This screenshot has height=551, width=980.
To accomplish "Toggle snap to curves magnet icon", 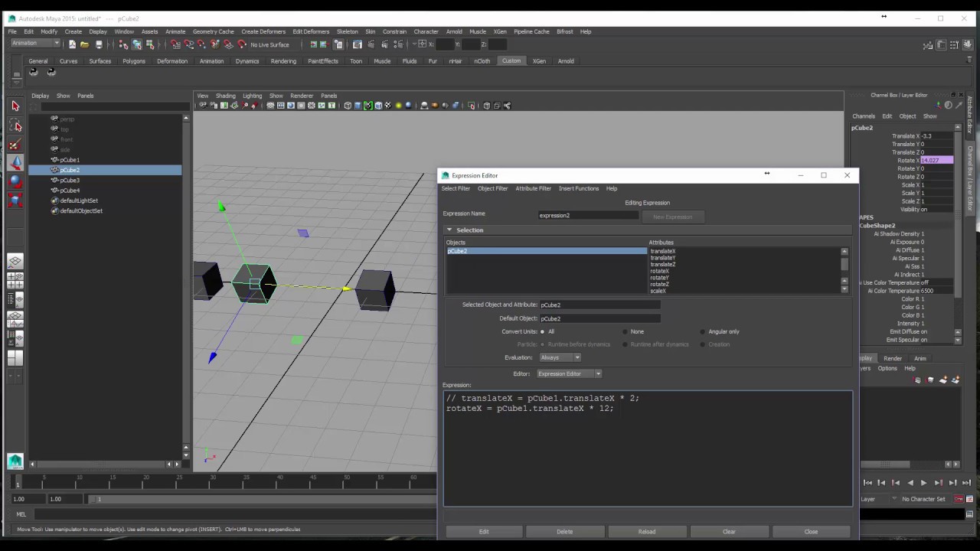I will click(189, 44).
